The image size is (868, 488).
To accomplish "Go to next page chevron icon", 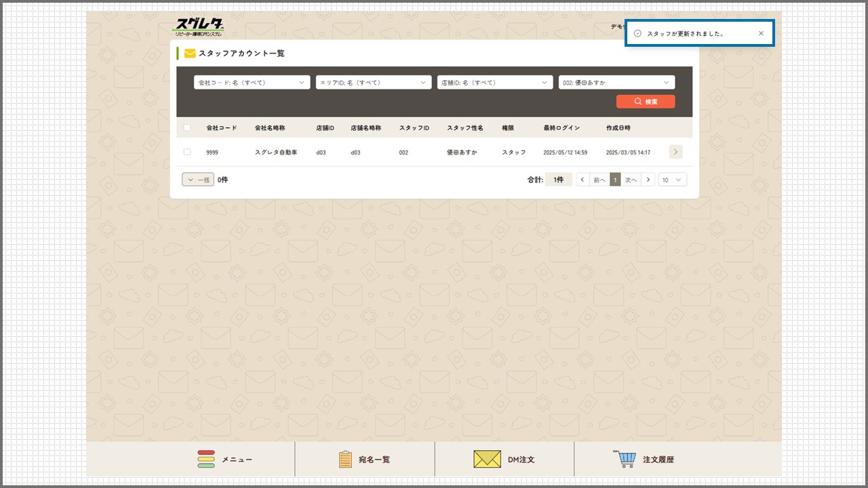I will click(x=648, y=180).
